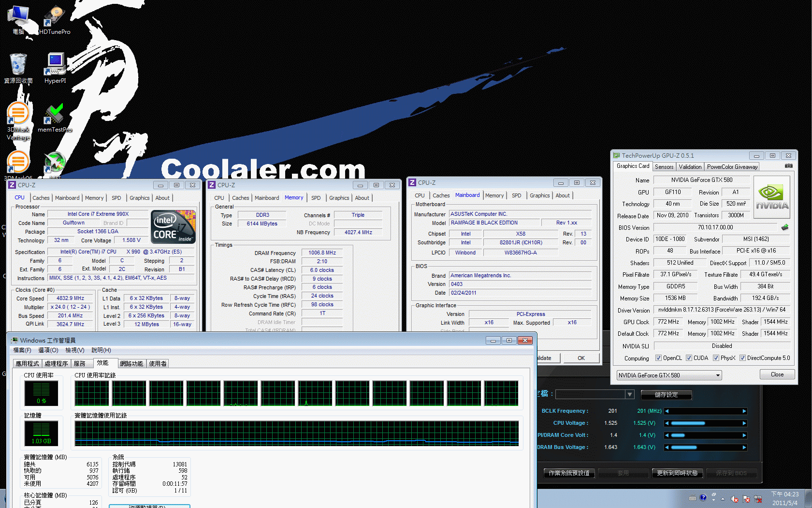
Task: Toggle the OpenCL checkbox in GPU-Z
Action: click(658, 358)
